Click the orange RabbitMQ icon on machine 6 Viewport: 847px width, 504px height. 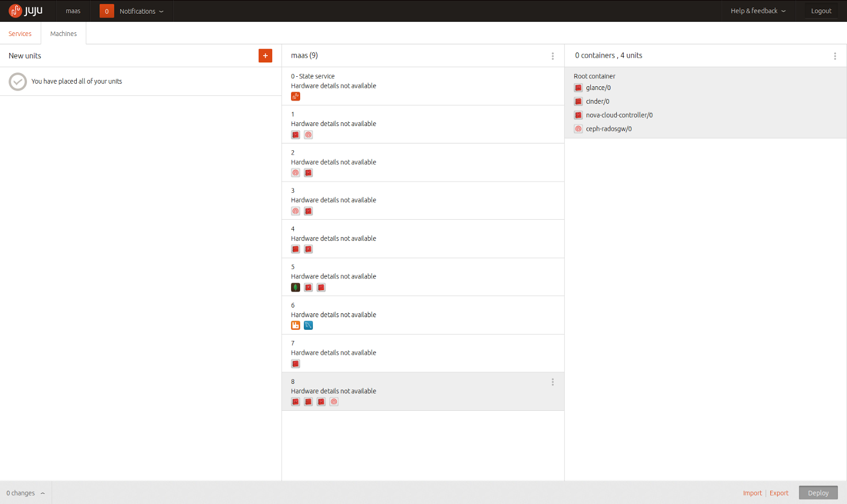click(295, 326)
